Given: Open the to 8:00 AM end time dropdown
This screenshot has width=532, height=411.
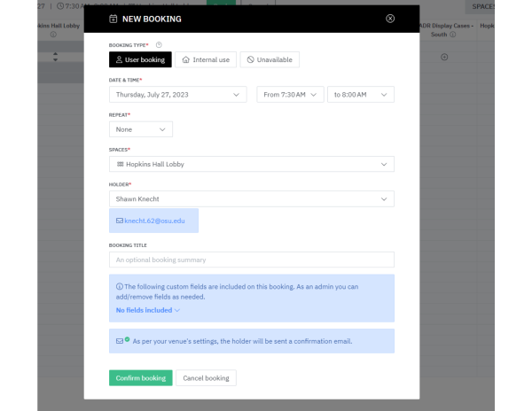Looking at the screenshot, I should (361, 95).
